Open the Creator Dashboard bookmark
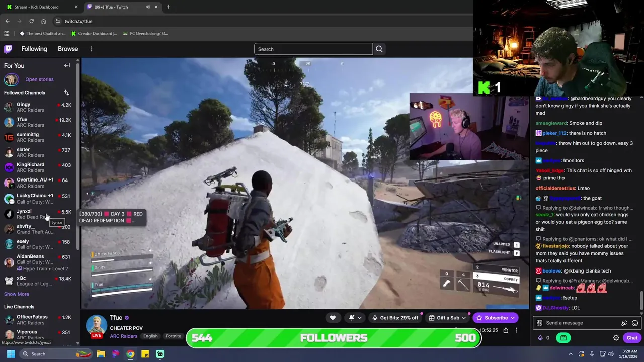Image resolution: width=644 pixels, height=362 pixels. click(95, 34)
